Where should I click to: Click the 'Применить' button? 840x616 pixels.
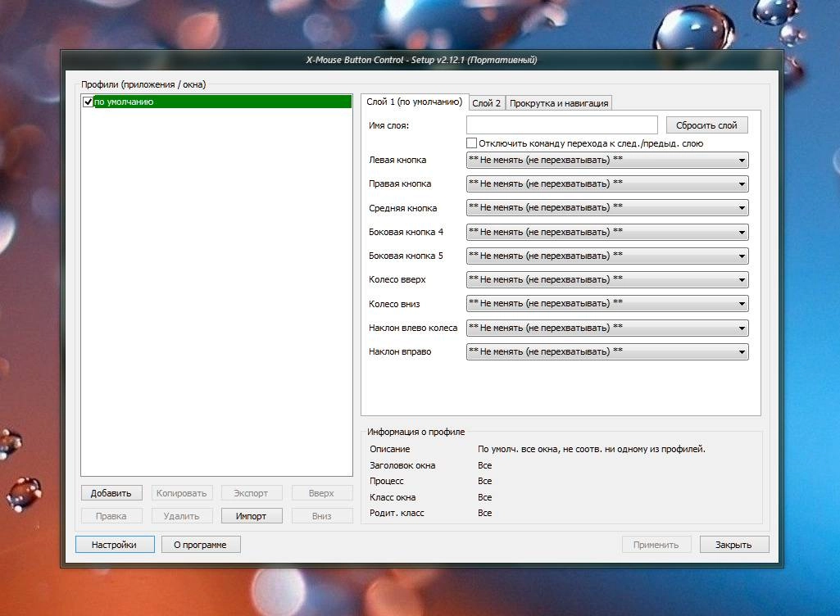click(x=656, y=544)
